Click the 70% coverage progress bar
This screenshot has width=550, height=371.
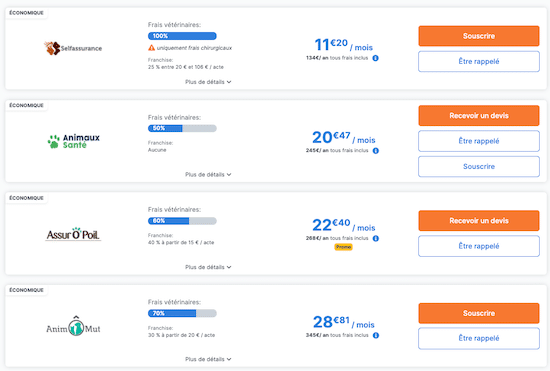click(182, 313)
